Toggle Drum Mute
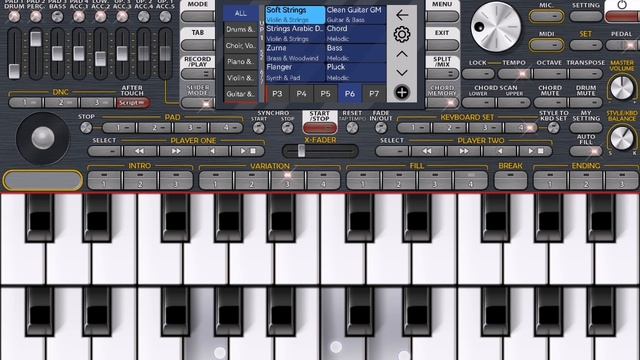Image resolution: width=640 pixels, height=360 pixels. point(586,102)
